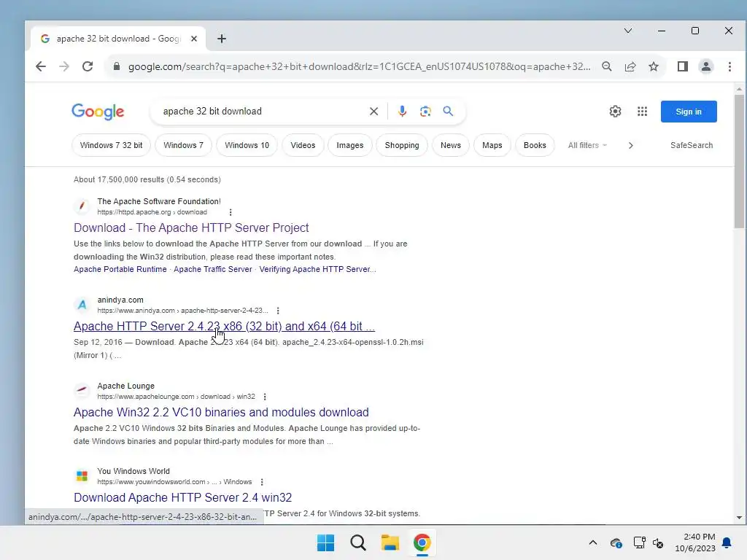Image resolution: width=747 pixels, height=560 pixels.
Task: Click the anindya.com site name
Action: 120,300
